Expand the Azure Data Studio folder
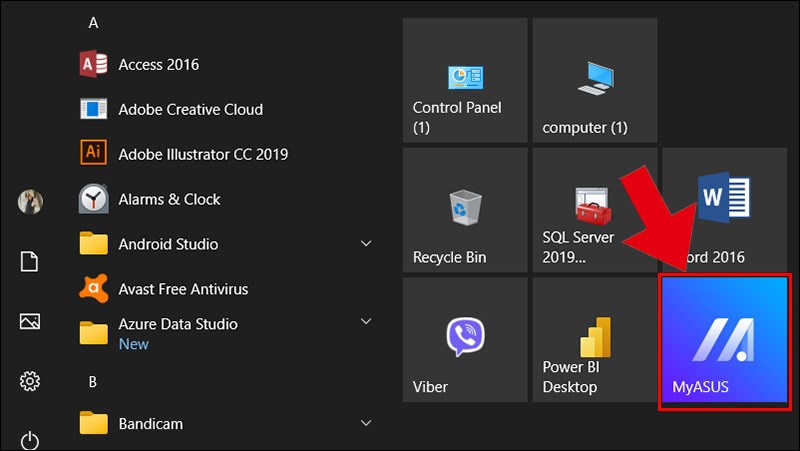Image resolution: width=800 pixels, height=451 pixels. (366, 321)
